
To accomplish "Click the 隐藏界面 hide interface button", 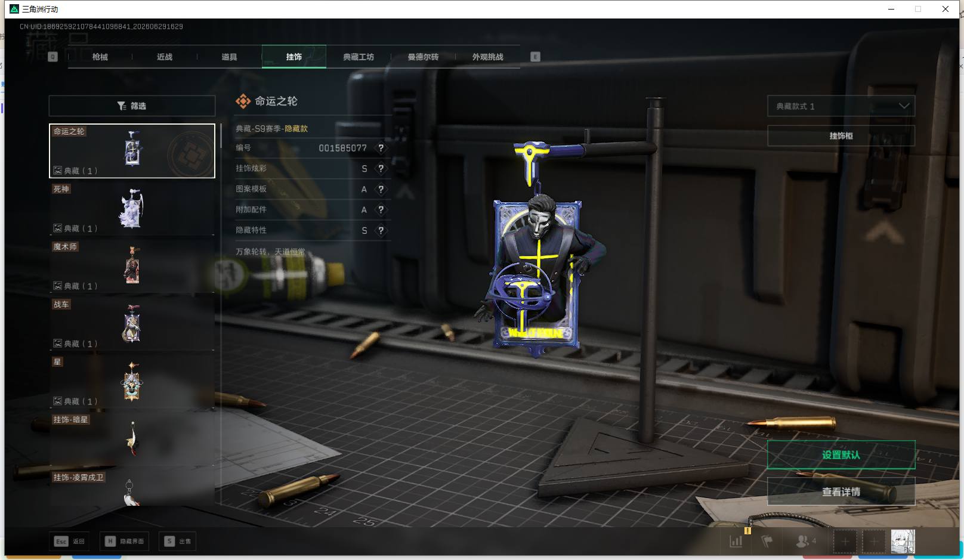I will (x=125, y=542).
